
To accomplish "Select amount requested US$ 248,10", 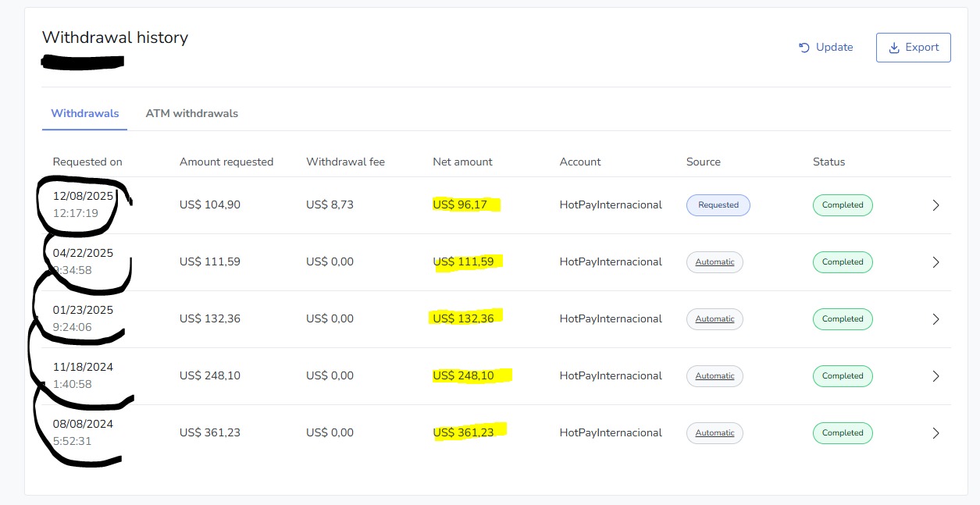I will [210, 376].
